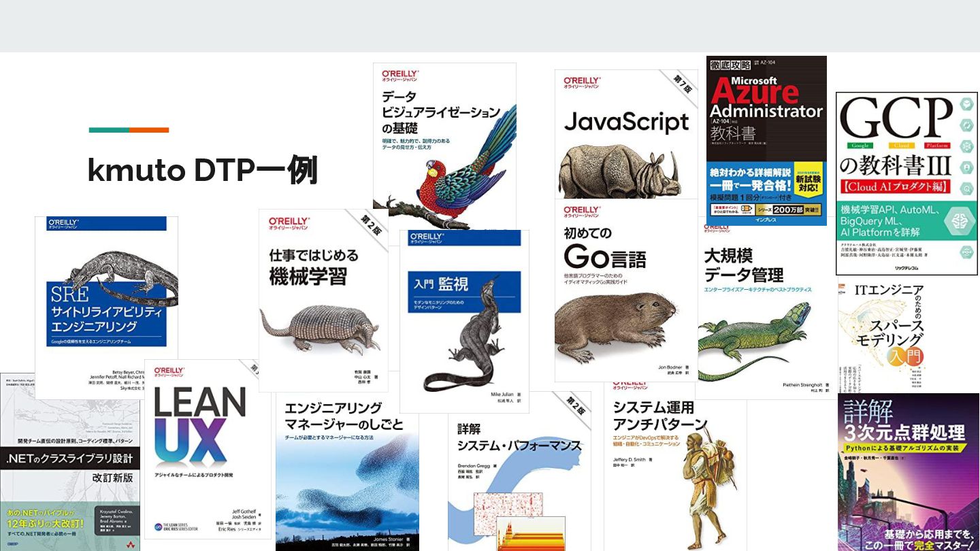The width and height of the screenshot is (980, 551).
Task: Open the .NETのクラスライブラリ設計 book cover
Action: [70, 462]
